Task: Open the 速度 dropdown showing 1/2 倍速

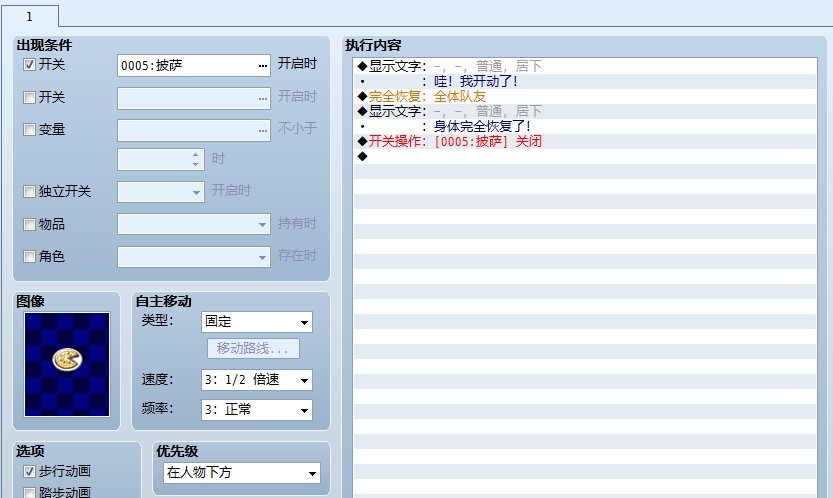Action: tap(257, 380)
